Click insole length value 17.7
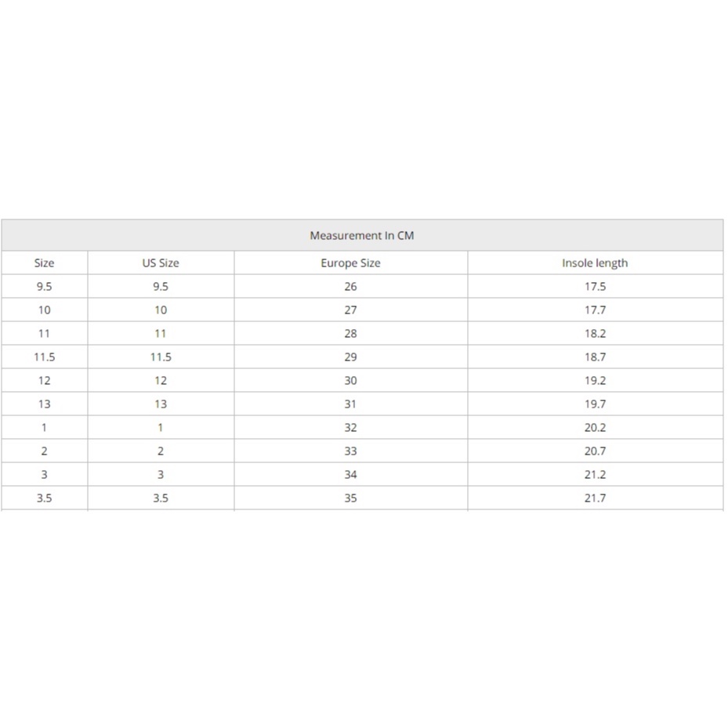Image resolution: width=728 pixels, height=728 pixels. click(595, 310)
